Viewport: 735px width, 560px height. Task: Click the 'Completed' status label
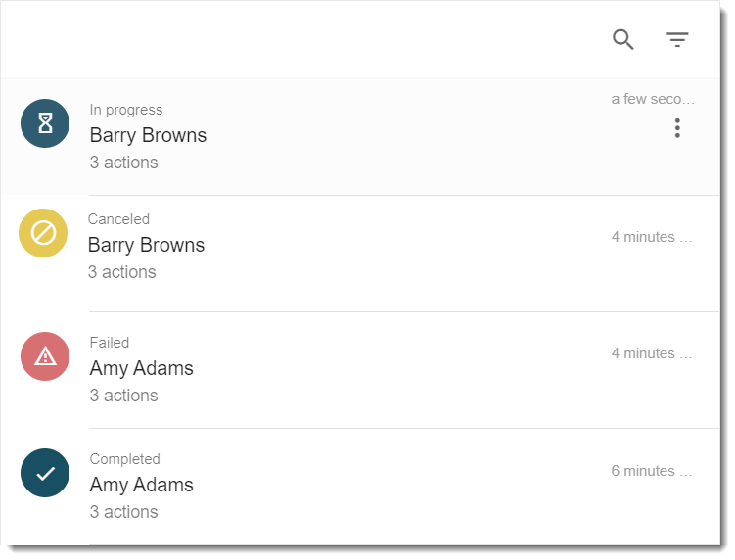coord(124,459)
